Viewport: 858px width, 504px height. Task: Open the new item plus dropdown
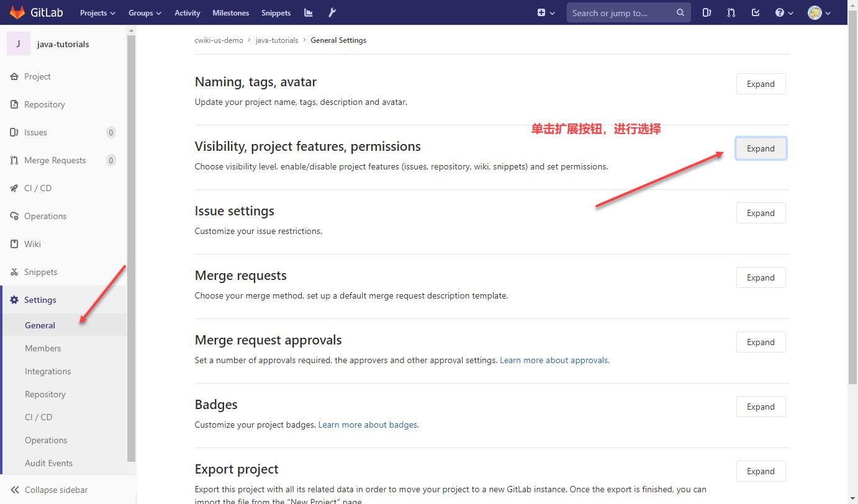(x=545, y=12)
